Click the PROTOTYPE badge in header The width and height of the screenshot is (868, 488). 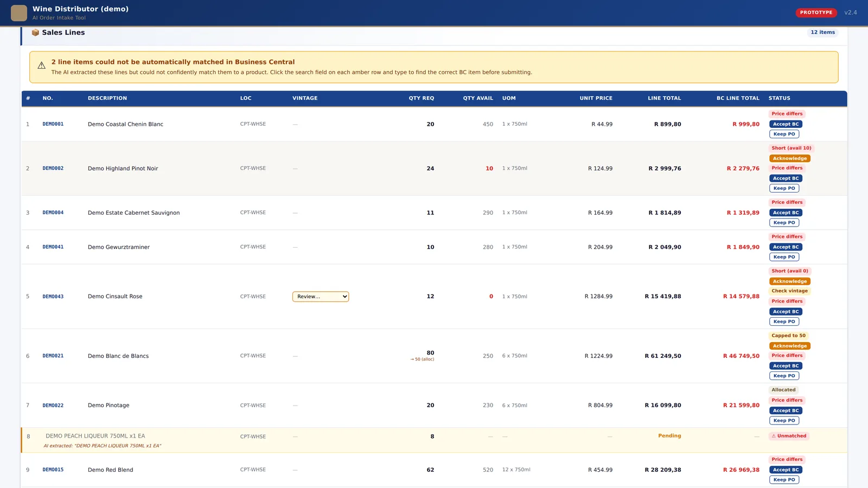click(816, 12)
